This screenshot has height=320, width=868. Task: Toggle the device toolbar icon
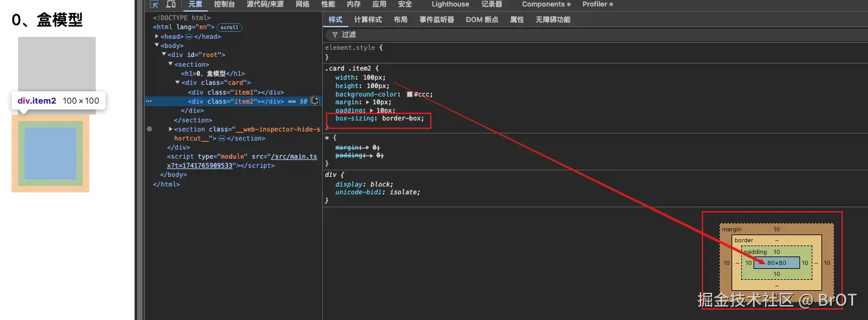171,5
